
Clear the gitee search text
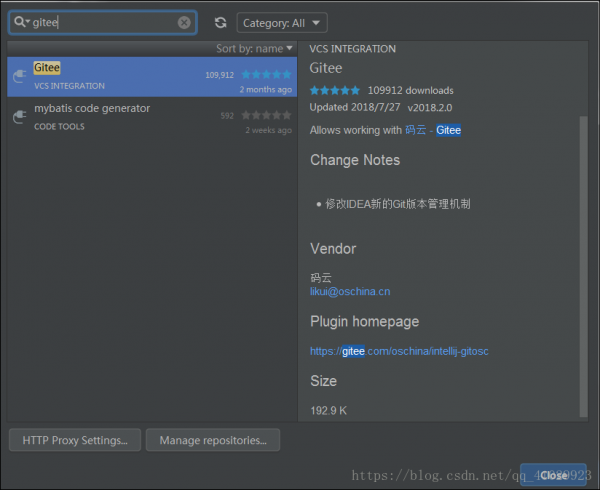pyautogui.click(x=184, y=22)
